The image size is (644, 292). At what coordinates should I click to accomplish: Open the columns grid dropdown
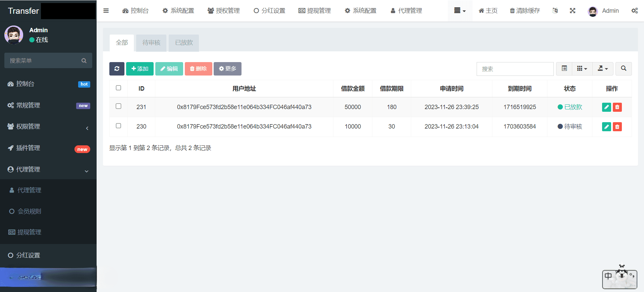582,68
